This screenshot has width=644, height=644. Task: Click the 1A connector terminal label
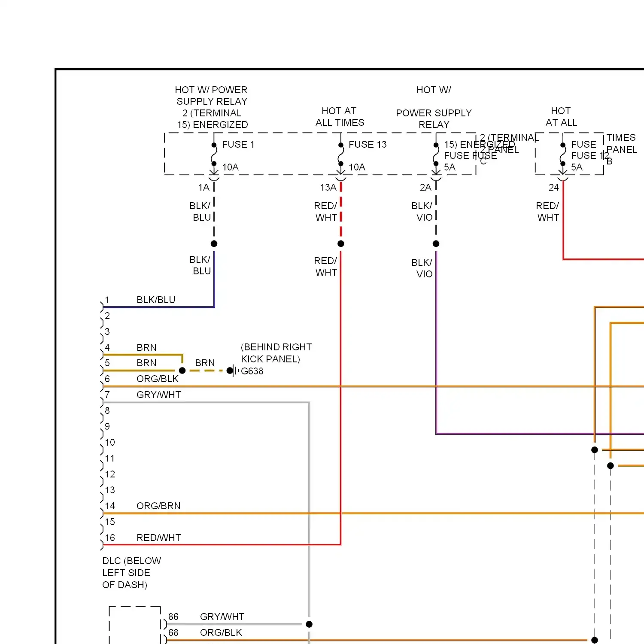point(204,188)
